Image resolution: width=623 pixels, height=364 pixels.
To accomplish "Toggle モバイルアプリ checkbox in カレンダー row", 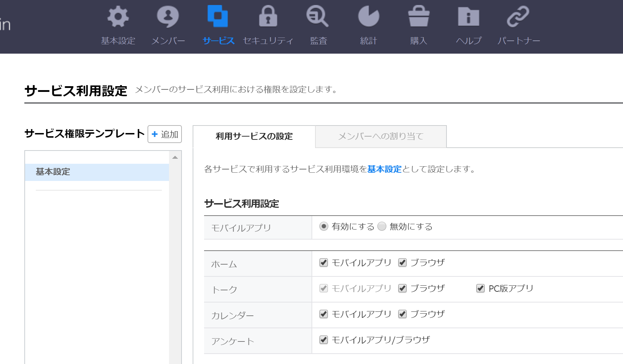I will (324, 314).
